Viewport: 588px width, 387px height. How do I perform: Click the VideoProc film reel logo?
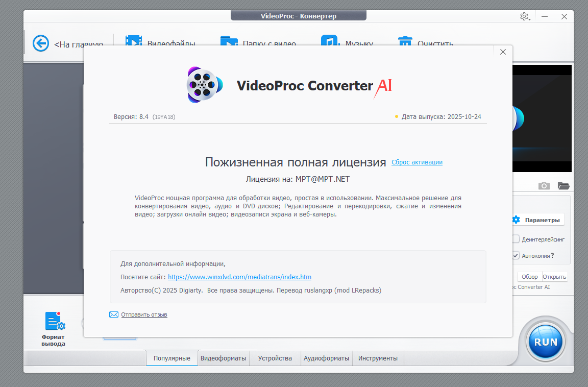click(x=204, y=85)
